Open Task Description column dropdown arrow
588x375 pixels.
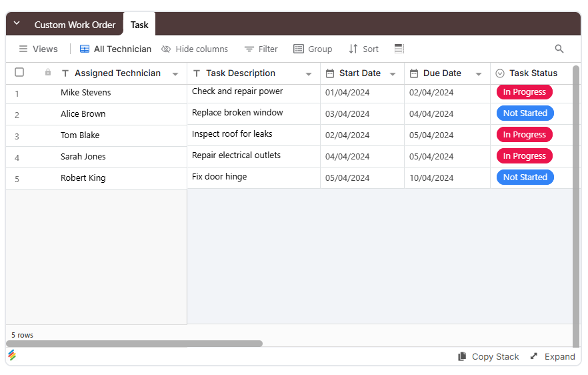pyautogui.click(x=309, y=74)
